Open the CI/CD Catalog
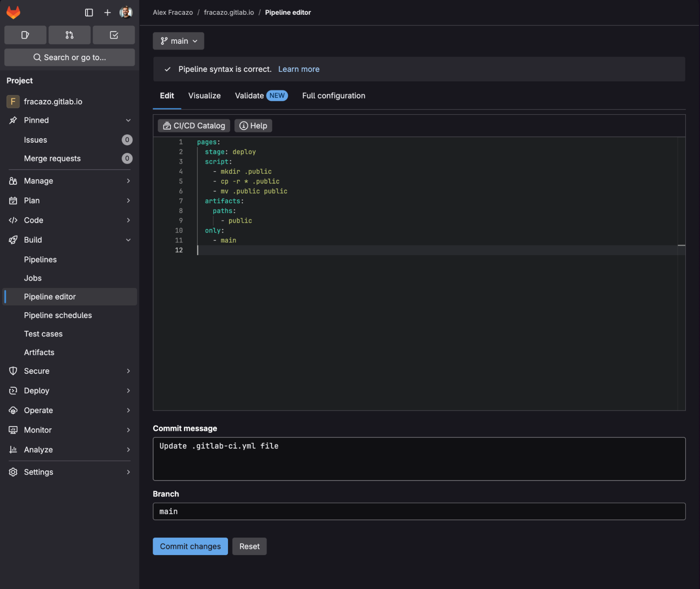This screenshot has width=700, height=589. [194, 125]
